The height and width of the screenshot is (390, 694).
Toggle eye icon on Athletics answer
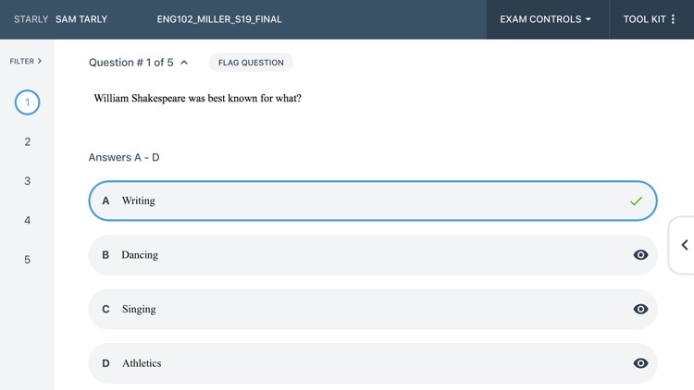point(640,363)
